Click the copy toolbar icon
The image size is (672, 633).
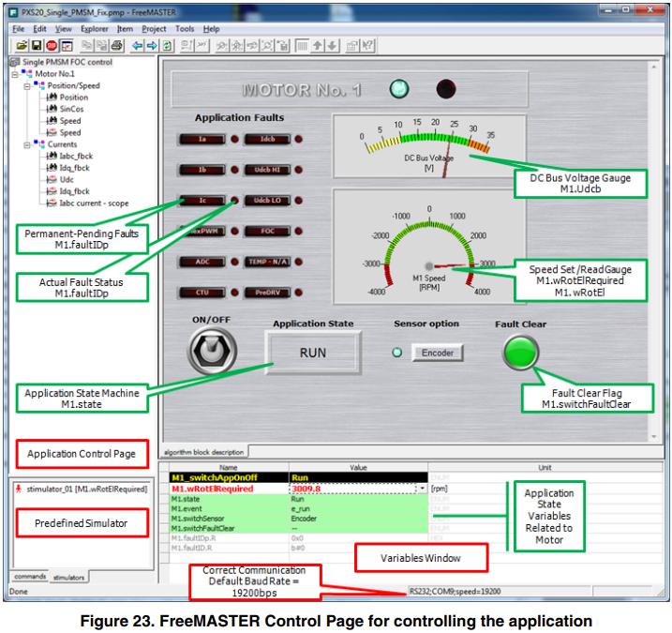pos(87,45)
